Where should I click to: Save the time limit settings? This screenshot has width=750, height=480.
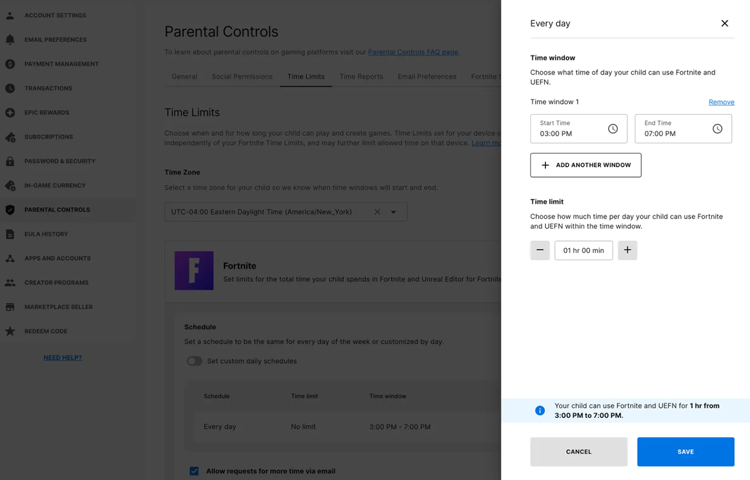pos(685,452)
